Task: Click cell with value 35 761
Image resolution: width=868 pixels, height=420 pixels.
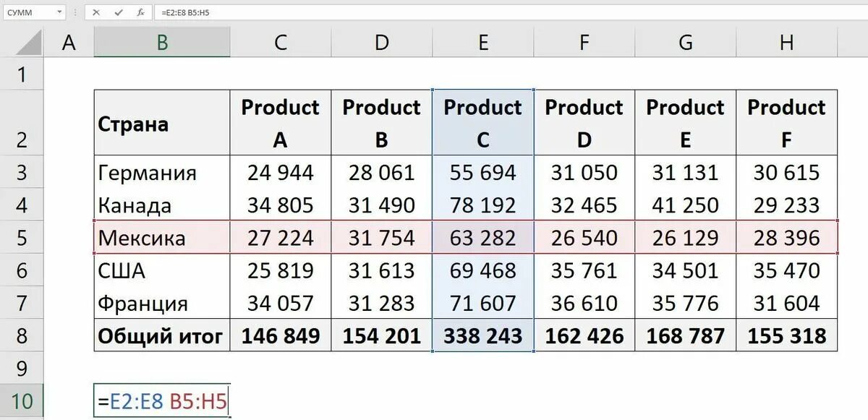Action: [x=584, y=270]
